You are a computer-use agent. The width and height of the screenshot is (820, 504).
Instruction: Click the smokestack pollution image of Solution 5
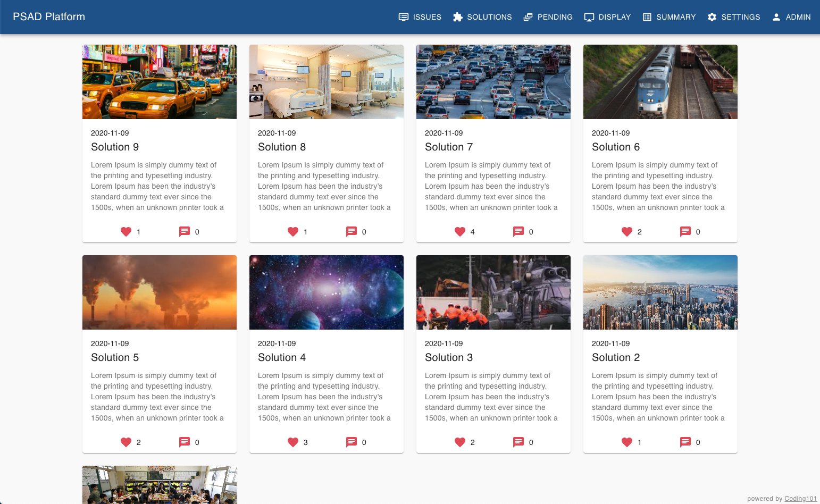click(x=160, y=292)
